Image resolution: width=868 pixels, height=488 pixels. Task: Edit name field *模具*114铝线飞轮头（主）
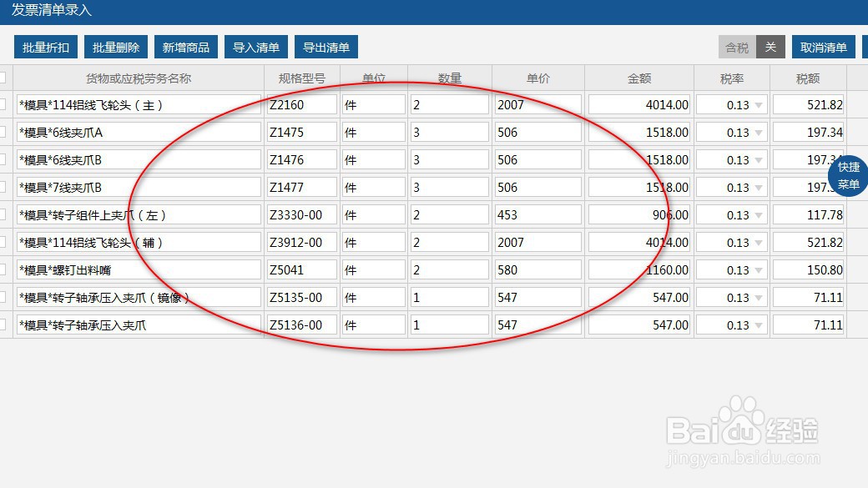point(139,104)
